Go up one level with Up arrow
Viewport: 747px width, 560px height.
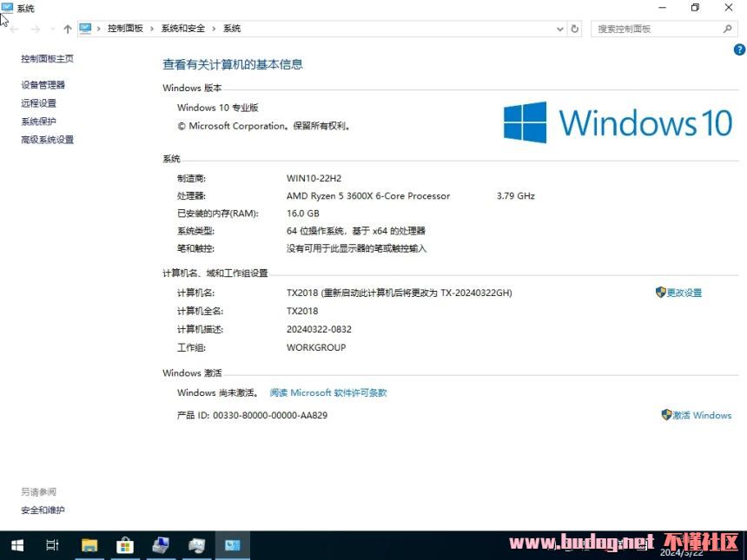tap(68, 29)
